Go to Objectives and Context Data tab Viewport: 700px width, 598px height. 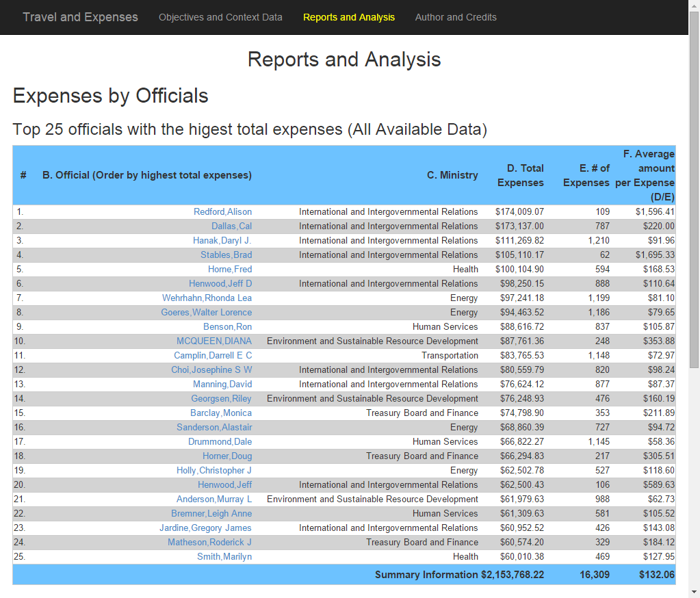[x=220, y=17]
